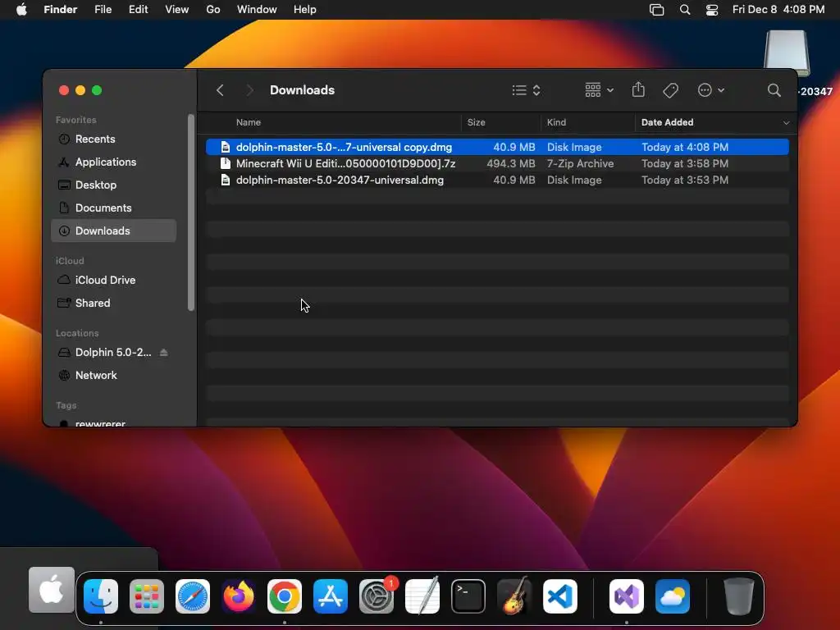Open TextEdit from the Dock
Screen dimensions: 840x630
422,596
